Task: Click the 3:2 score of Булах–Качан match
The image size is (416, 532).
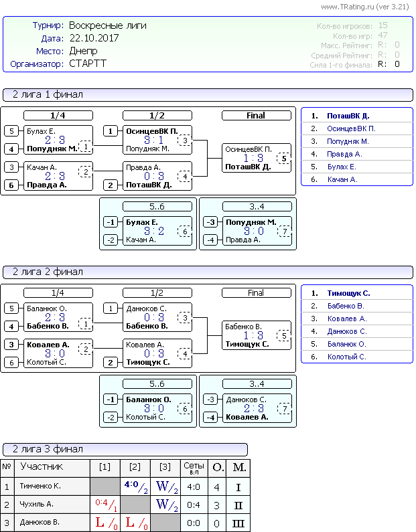Action: tap(152, 231)
